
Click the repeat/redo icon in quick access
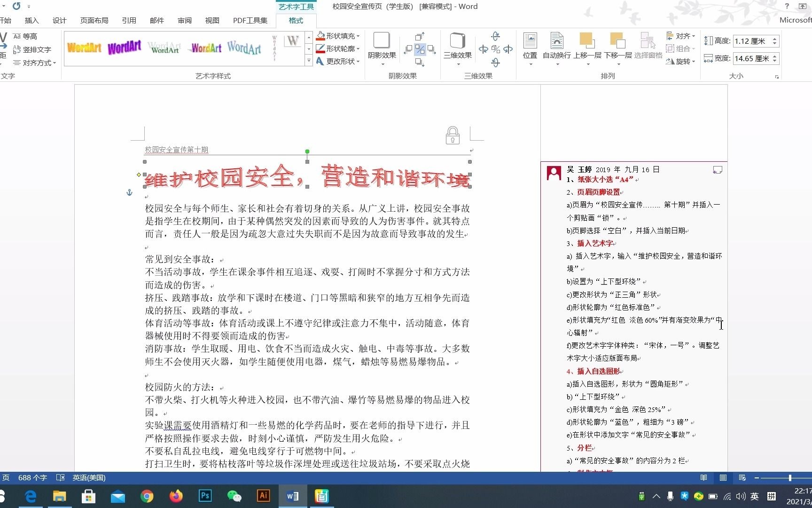coord(16,6)
